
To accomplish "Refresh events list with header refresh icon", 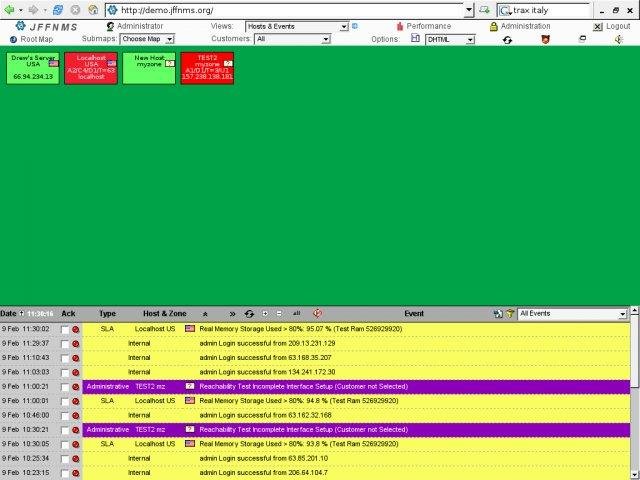I will tap(249, 314).
